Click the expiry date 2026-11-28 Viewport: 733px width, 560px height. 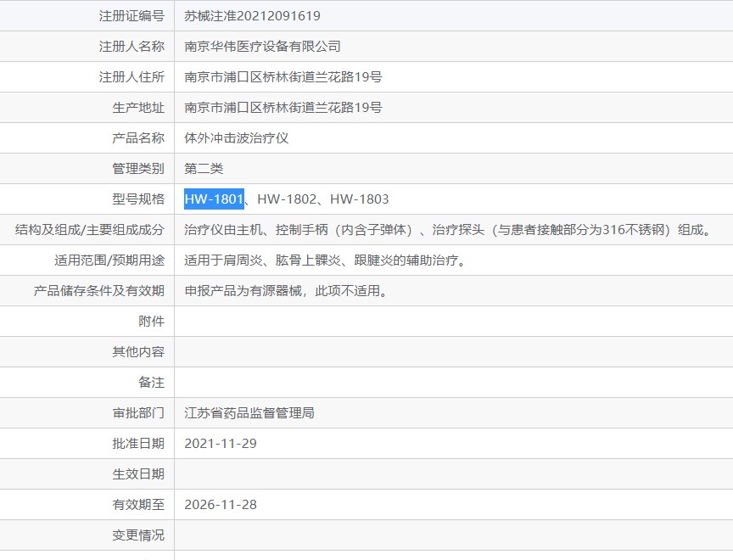coord(221,504)
